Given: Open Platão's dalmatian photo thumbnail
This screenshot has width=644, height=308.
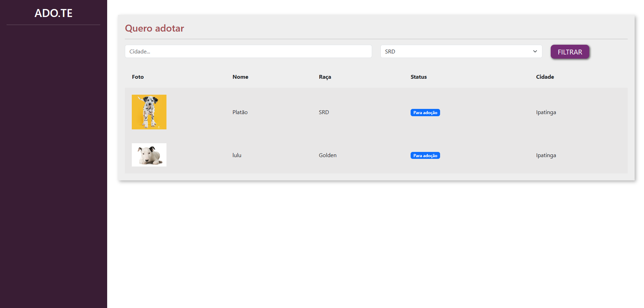Looking at the screenshot, I should pos(149,112).
